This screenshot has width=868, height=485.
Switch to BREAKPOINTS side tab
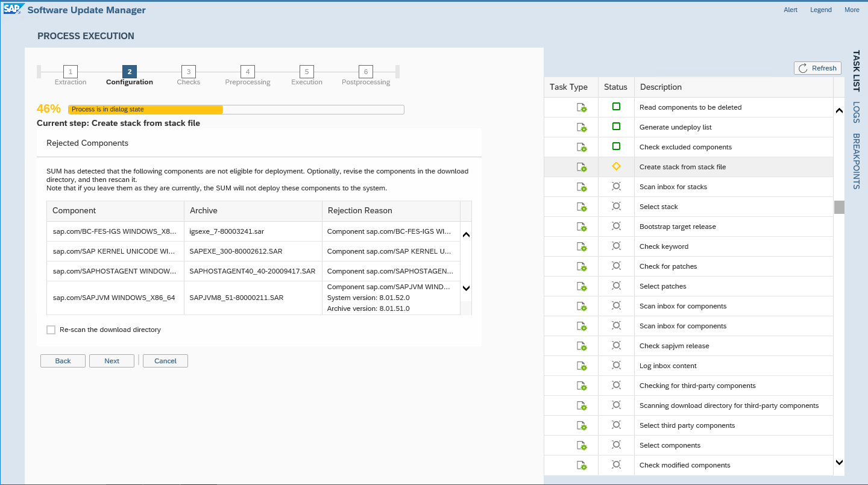click(856, 161)
